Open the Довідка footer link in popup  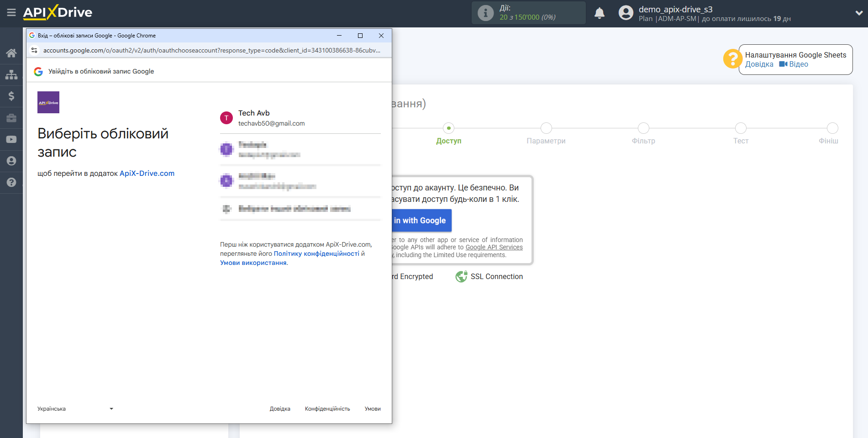(x=280, y=409)
